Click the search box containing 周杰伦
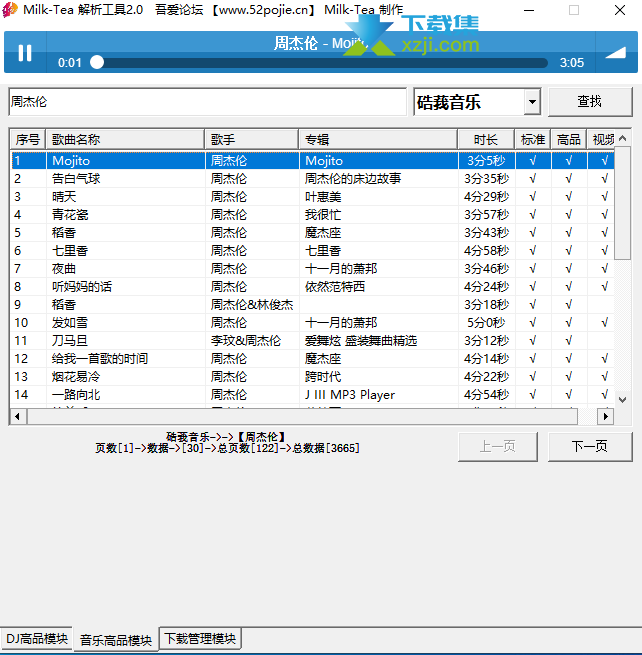Screen dimensions: 642x655 click(207, 102)
